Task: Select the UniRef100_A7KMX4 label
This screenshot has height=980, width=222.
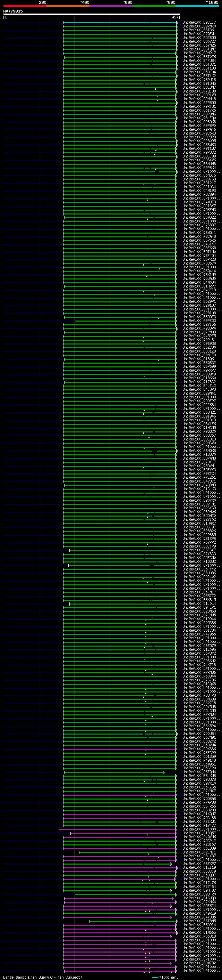Action: pos(199,902)
